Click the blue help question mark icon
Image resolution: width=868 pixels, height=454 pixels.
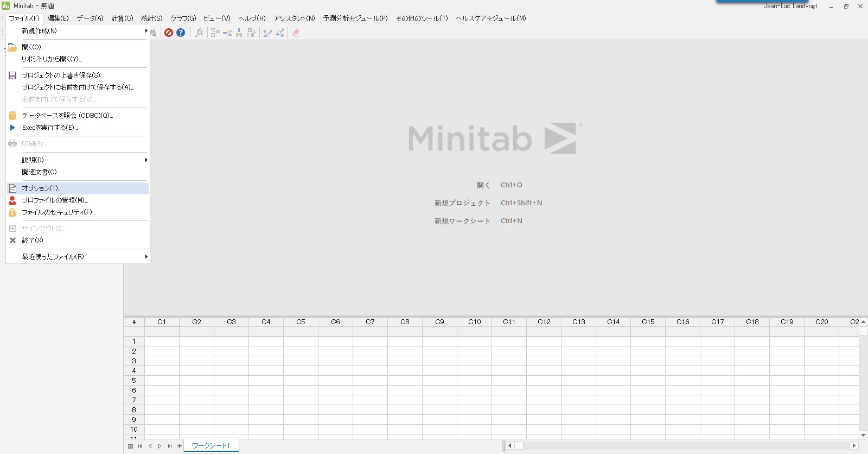tap(181, 33)
